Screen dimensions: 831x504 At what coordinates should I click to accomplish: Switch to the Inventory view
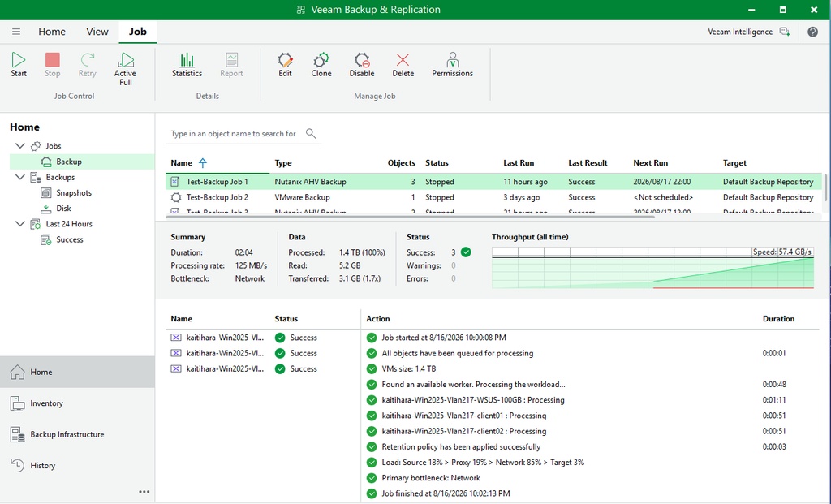coord(77,403)
